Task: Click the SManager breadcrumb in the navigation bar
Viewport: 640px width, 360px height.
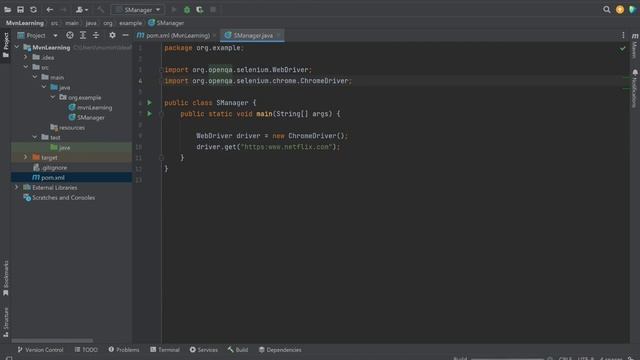Action: [166, 23]
